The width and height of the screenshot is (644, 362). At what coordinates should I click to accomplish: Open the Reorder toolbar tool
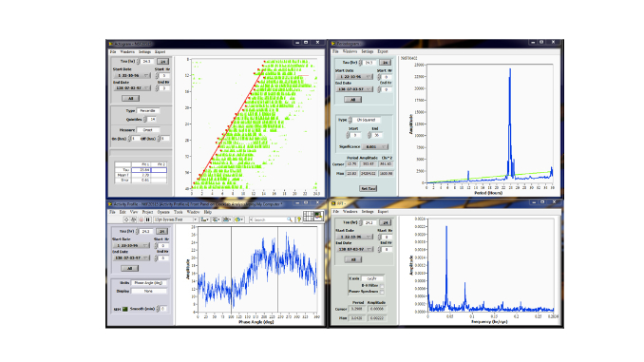pyautogui.click(x=239, y=219)
